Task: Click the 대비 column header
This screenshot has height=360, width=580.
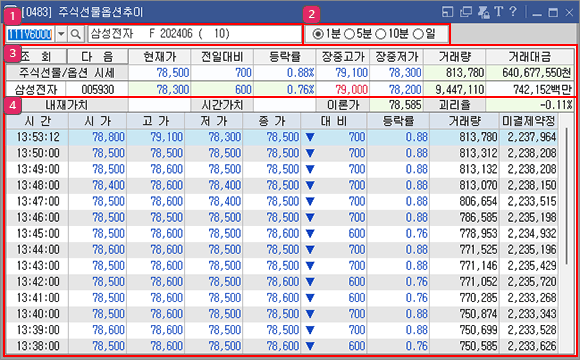Action: point(334,121)
